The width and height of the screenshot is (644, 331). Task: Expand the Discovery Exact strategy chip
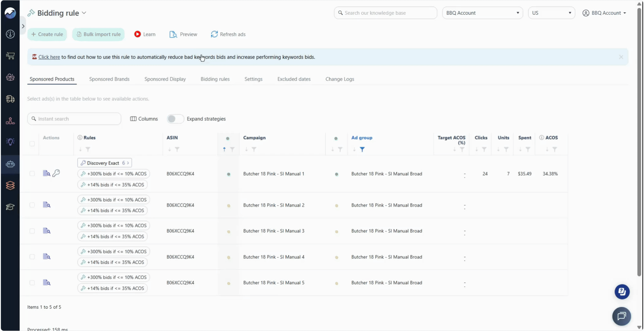pos(105,163)
